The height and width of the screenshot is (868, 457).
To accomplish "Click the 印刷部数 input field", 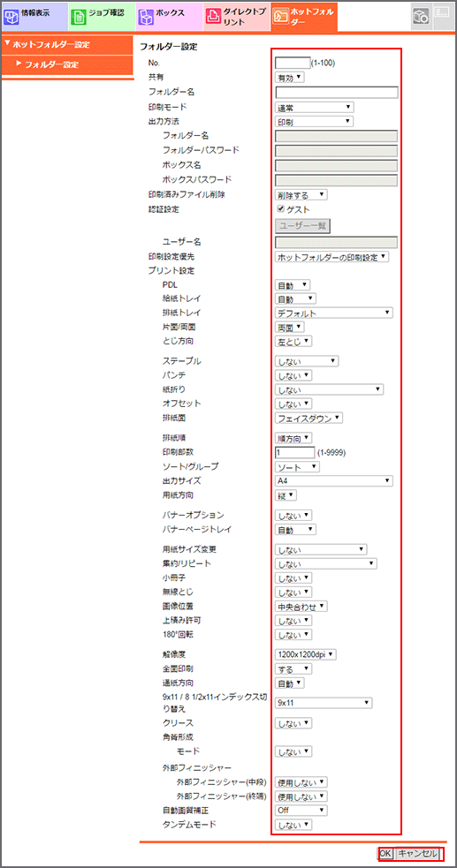I will 294,452.
